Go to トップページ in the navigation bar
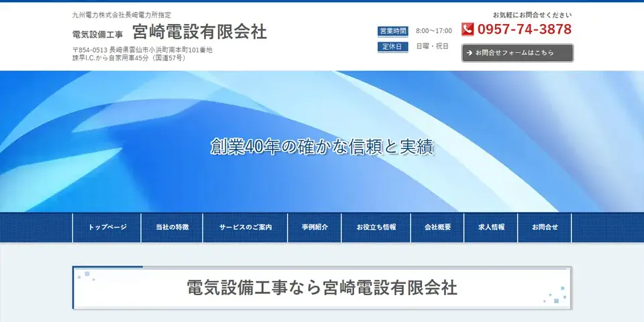The width and height of the screenshot is (644, 322). click(107, 227)
